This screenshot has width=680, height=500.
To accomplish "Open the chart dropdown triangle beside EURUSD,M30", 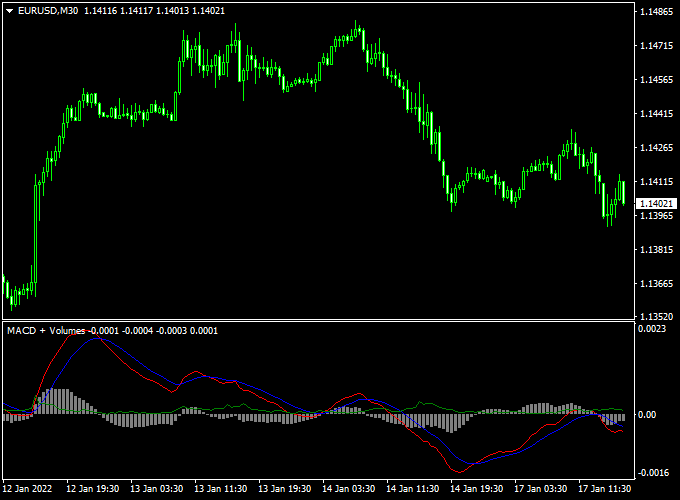I will coord(10,11).
